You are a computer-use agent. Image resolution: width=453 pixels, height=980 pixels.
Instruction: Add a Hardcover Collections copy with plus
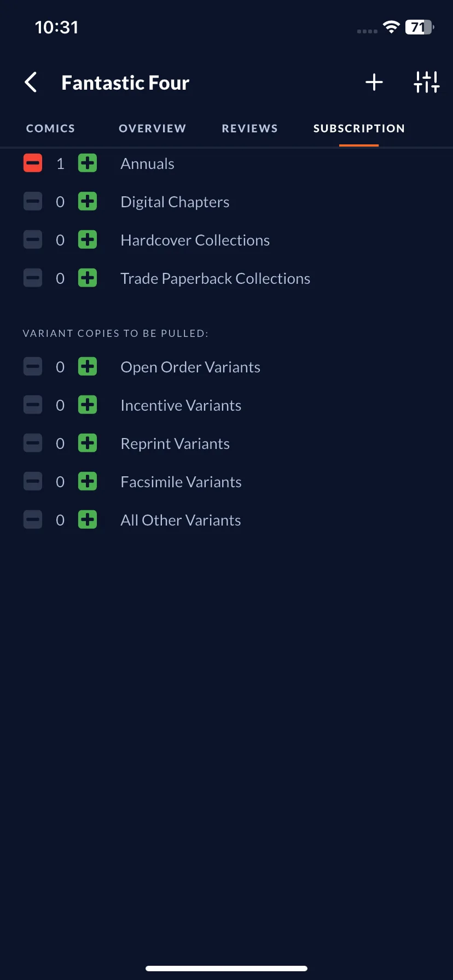click(x=88, y=240)
